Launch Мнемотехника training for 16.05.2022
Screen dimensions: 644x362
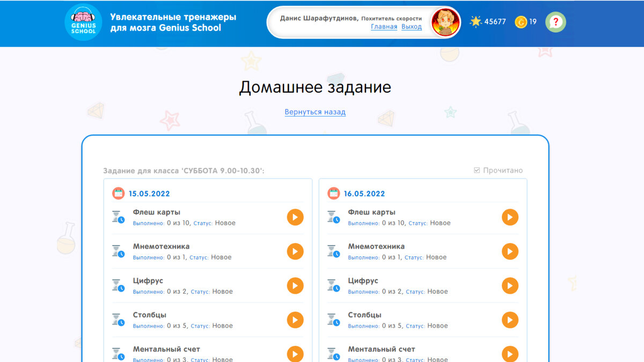pyautogui.click(x=510, y=252)
